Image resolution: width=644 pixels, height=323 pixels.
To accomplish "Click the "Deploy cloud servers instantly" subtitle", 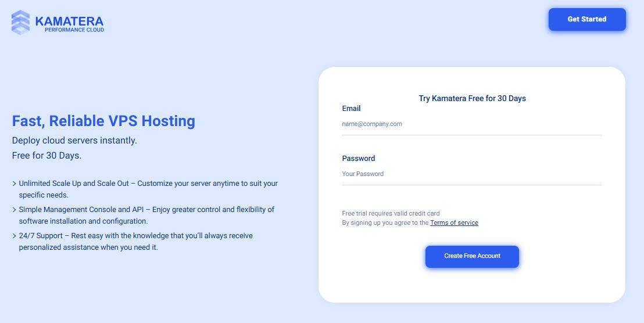I will click(74, 141).
